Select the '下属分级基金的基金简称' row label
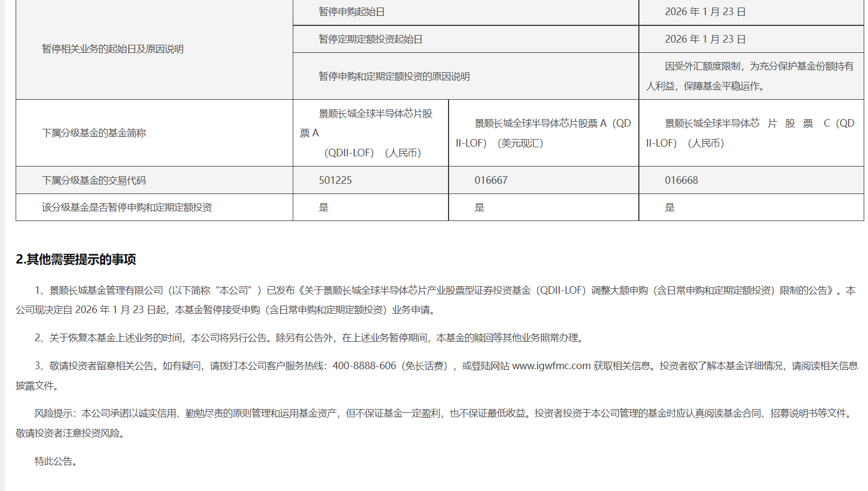This screenshot has height=491, width=868. 154,133
